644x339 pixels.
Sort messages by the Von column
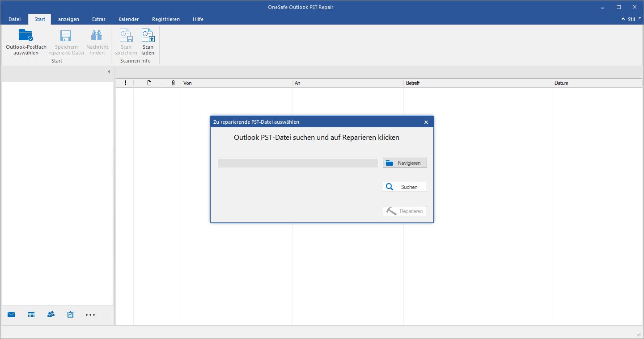[x=237, y=83]
